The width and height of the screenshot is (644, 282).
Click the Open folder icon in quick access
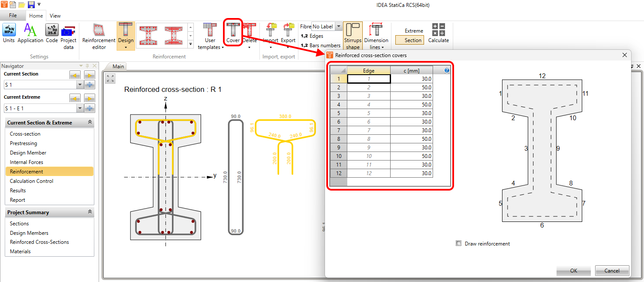click(22, 5)
